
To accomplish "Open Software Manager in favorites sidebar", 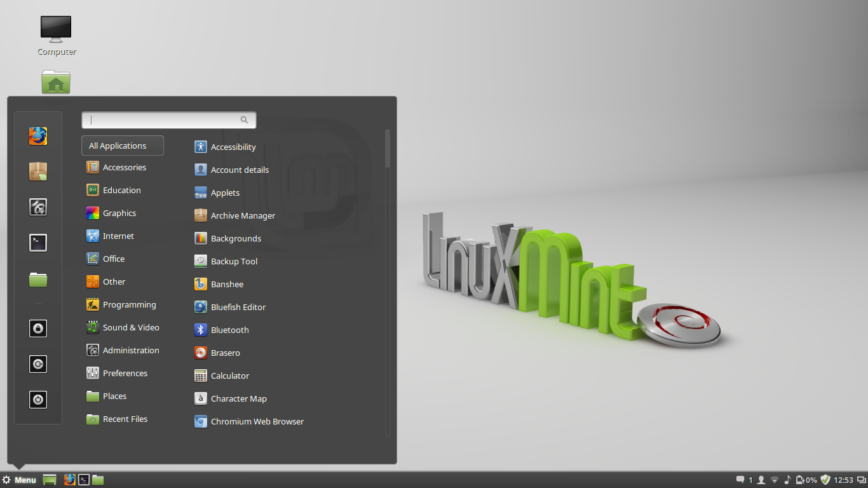I will coord(38,172).
